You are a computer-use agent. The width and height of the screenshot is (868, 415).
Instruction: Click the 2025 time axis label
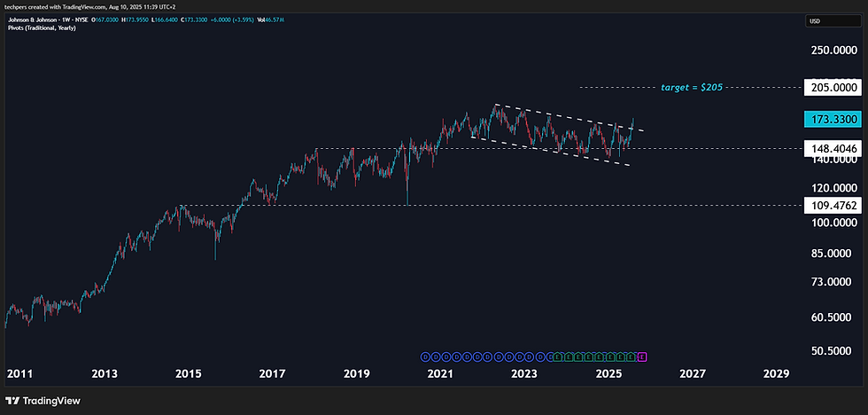608,374
